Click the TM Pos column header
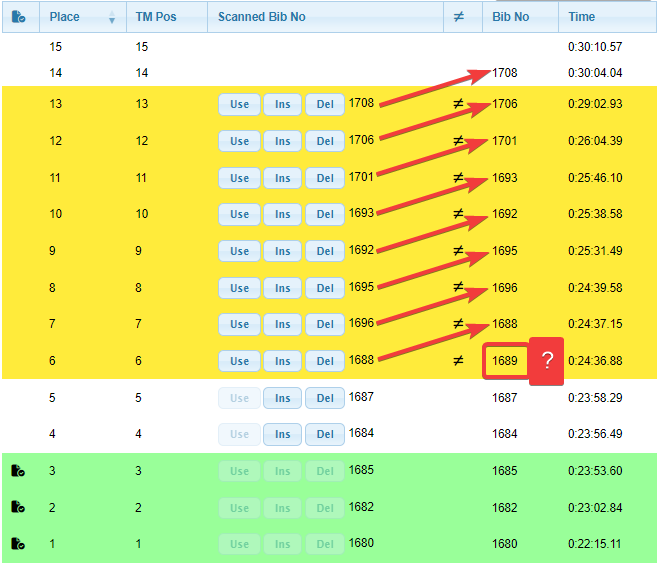Image resolution: width=658 pixels, height=566 pixels. (x=156, y=17)
